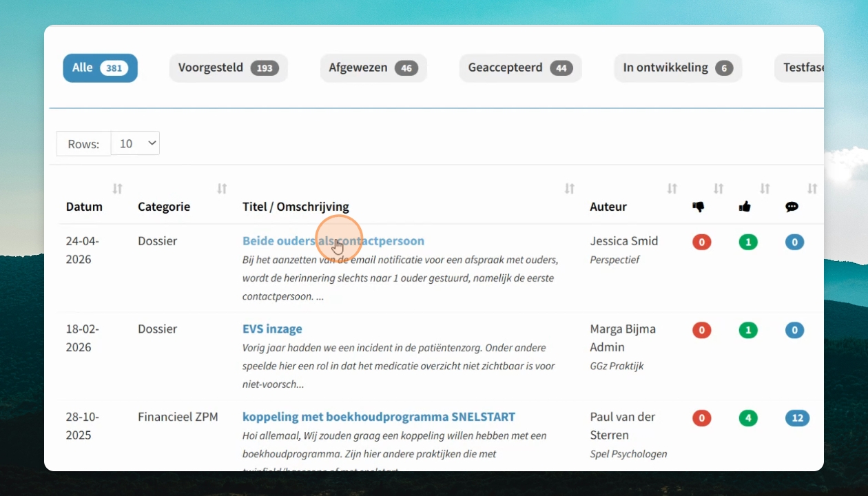Click the Categorie column header text

tap(164, 207)
